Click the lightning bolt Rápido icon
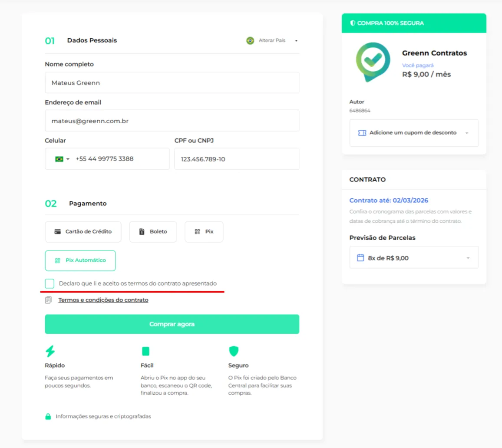This screenshot has height=448, width=502. (x=50, y=351)
